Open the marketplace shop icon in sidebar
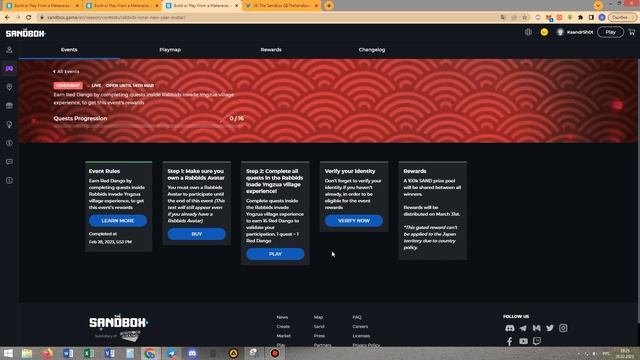Screen dimensions: 640x360 click(9, 106)
